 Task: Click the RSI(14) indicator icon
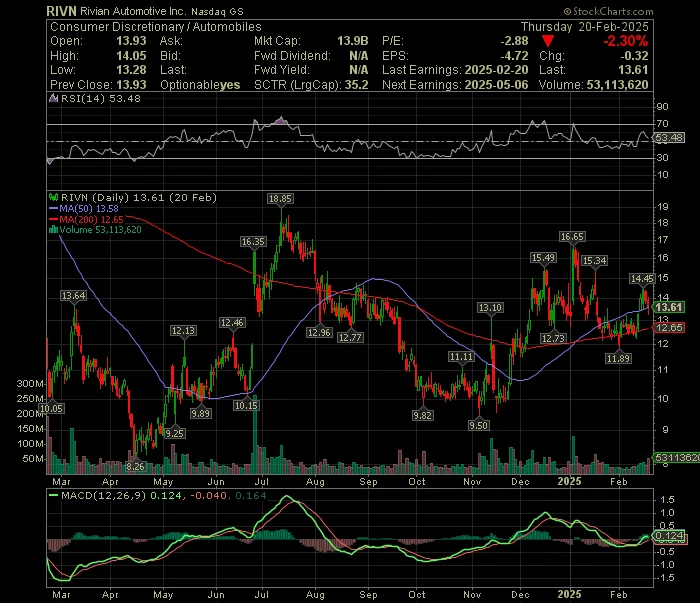pyautogui.click(x=54, y=98)
